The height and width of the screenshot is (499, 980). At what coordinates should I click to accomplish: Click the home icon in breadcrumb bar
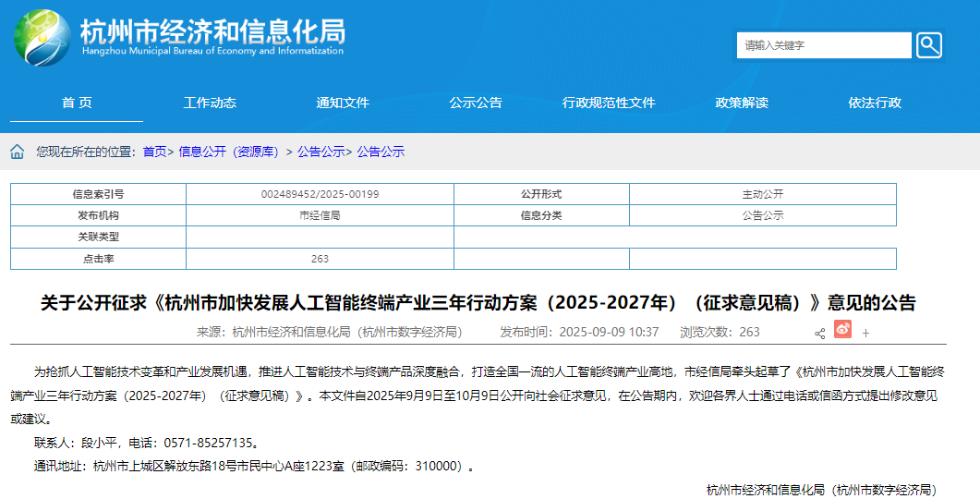18,152
